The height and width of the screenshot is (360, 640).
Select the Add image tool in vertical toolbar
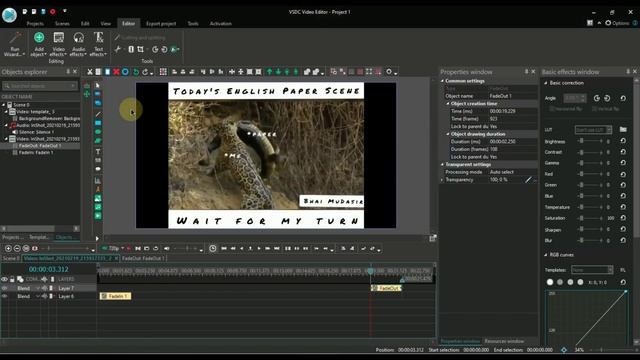[98, 198]
